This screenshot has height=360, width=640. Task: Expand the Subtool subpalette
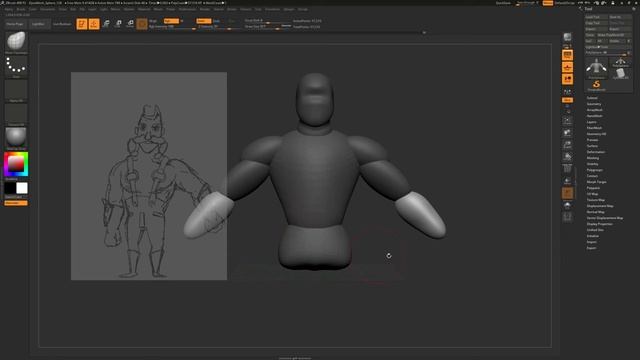(x=592, y=98)
